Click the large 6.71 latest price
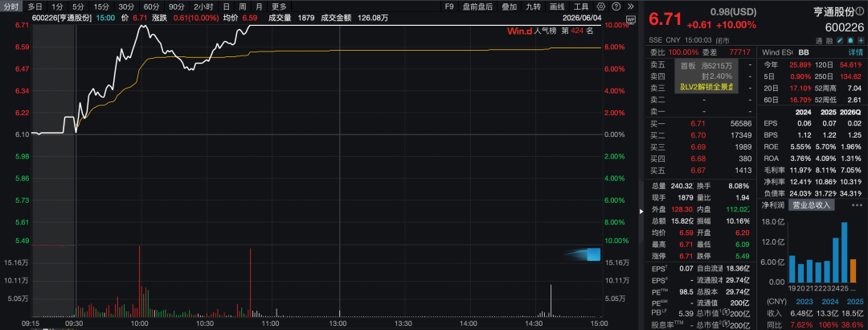This screenshot has width=868, height=330. 665,19
